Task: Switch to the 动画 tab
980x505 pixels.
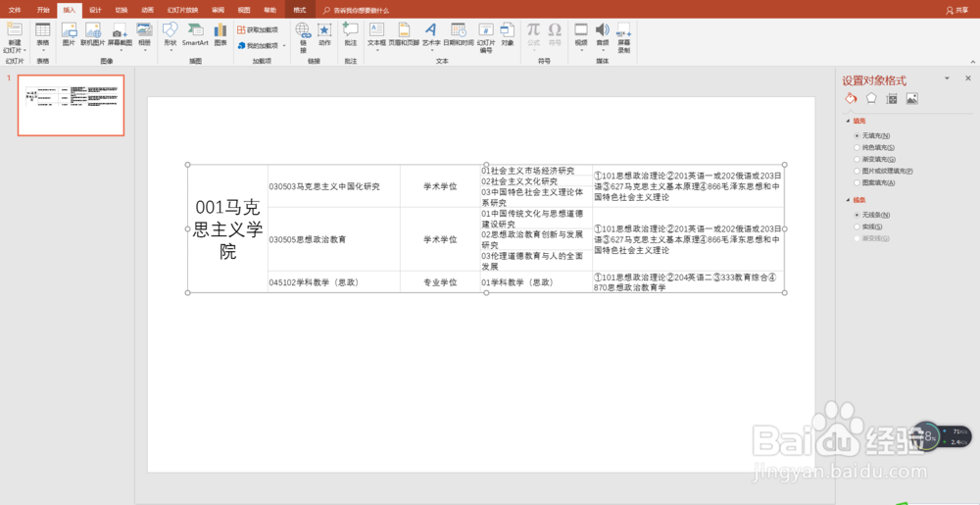Action: 148,10
